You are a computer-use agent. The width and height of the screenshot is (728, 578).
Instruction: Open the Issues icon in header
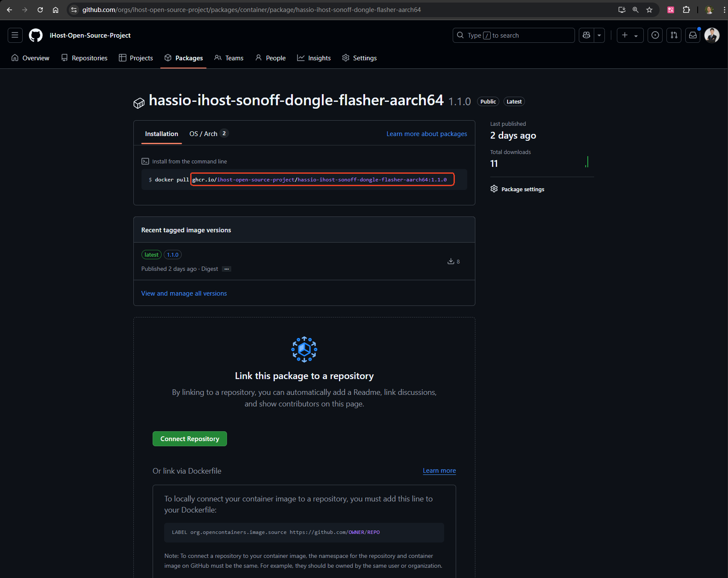(x=655, y=35)
